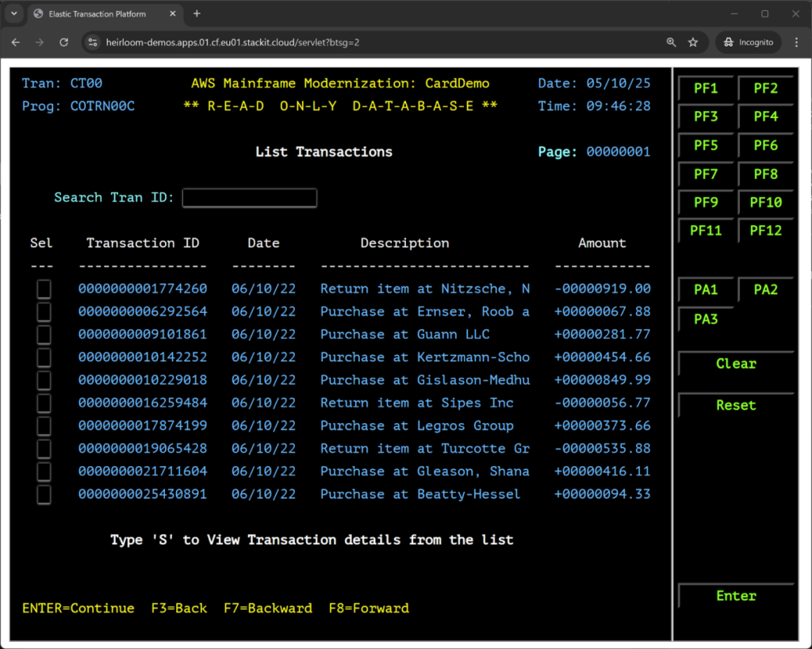Click PF8 to page forward
Viewport: 812px width, 649px height.
pos(765,174)
